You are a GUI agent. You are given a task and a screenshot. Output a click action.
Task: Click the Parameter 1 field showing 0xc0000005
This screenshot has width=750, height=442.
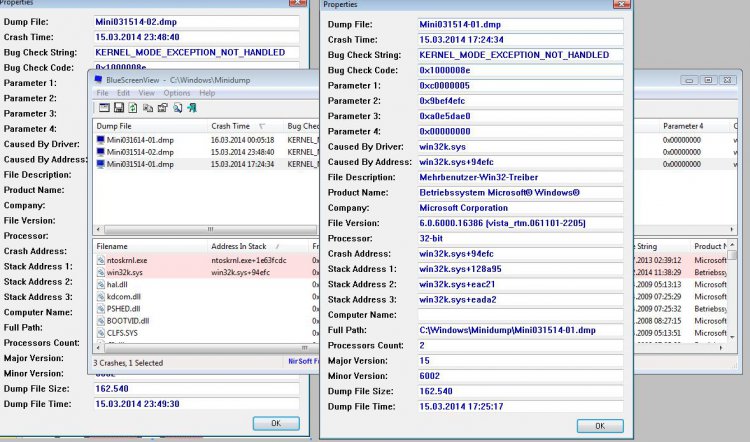point(520,86)
